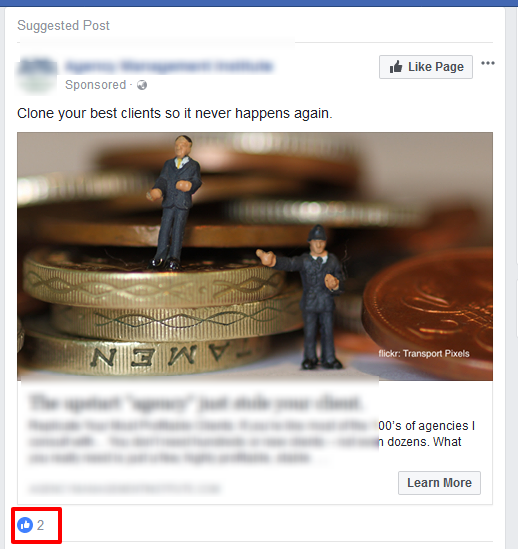Viewport: 518px width, 549px height.
Task: Click the globe public audience icon
Action: (x=142, y=85)
